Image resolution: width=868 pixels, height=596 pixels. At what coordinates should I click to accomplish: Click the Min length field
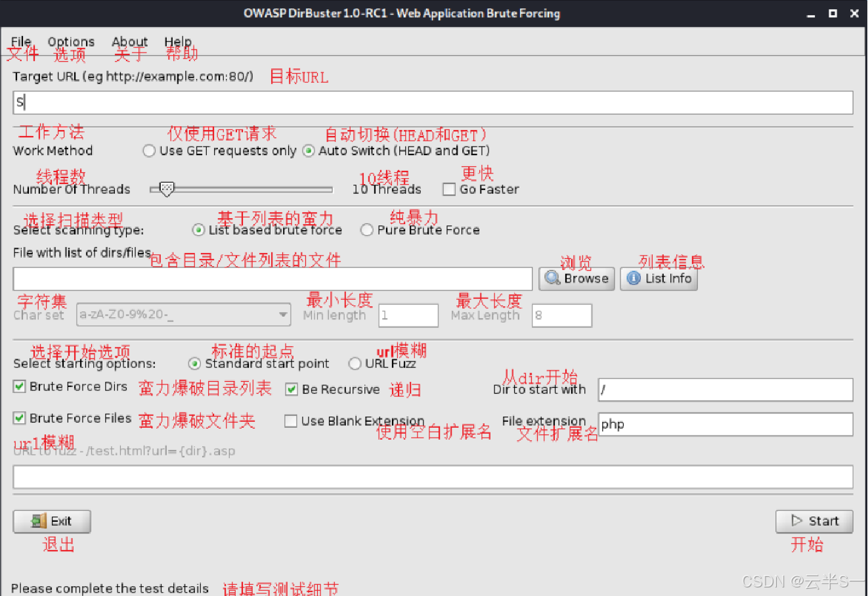(x=408, y=315)
